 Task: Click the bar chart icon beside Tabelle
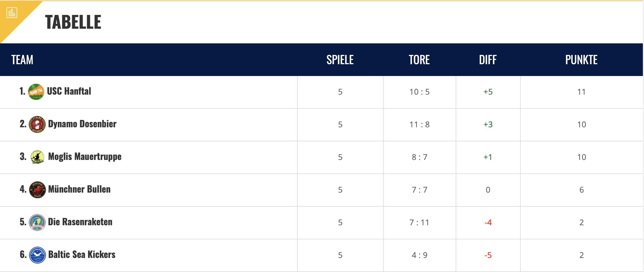[12, 13]
